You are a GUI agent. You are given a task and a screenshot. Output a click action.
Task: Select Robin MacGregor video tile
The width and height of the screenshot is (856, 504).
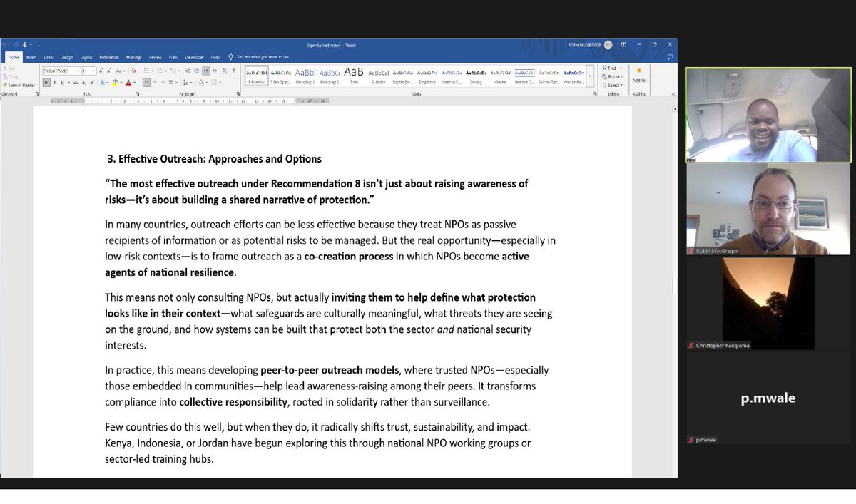point(769,209)
